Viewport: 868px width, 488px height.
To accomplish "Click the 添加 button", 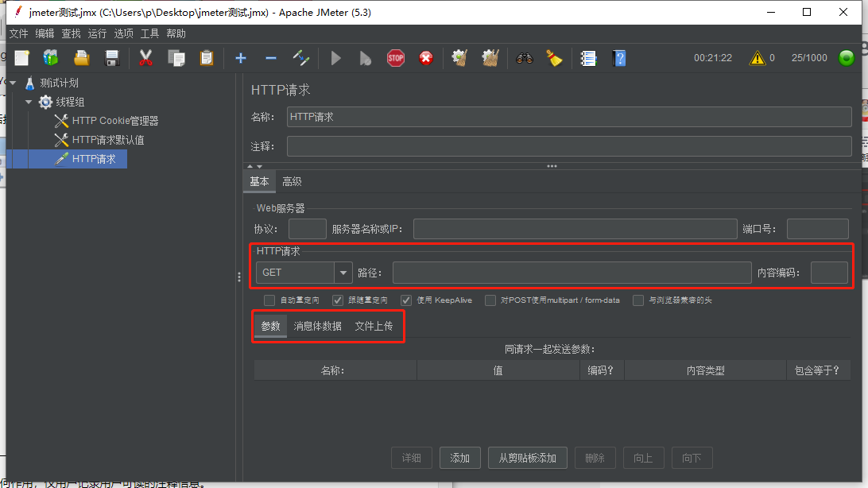I will (460, 458).
